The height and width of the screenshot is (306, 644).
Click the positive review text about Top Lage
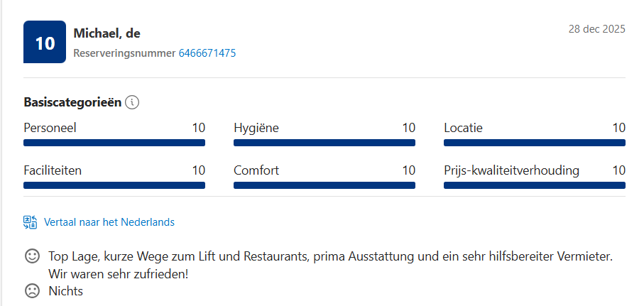click(330, 256)
